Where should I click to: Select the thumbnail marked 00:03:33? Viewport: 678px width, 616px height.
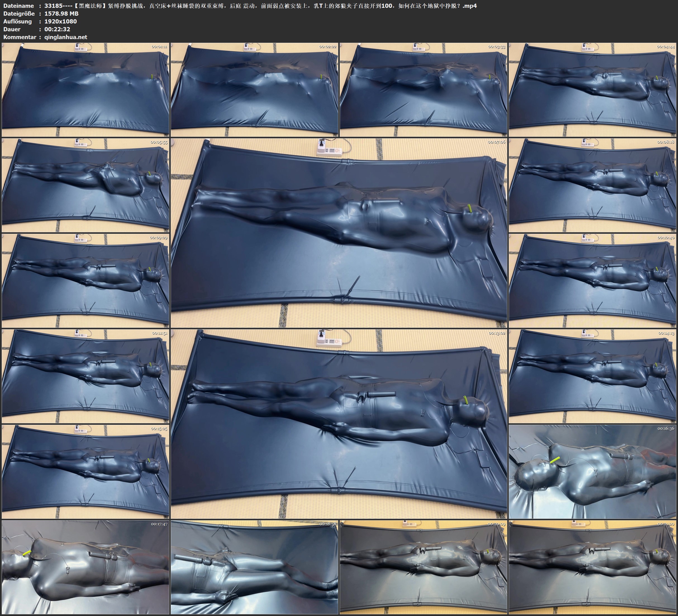pos(424,90)
